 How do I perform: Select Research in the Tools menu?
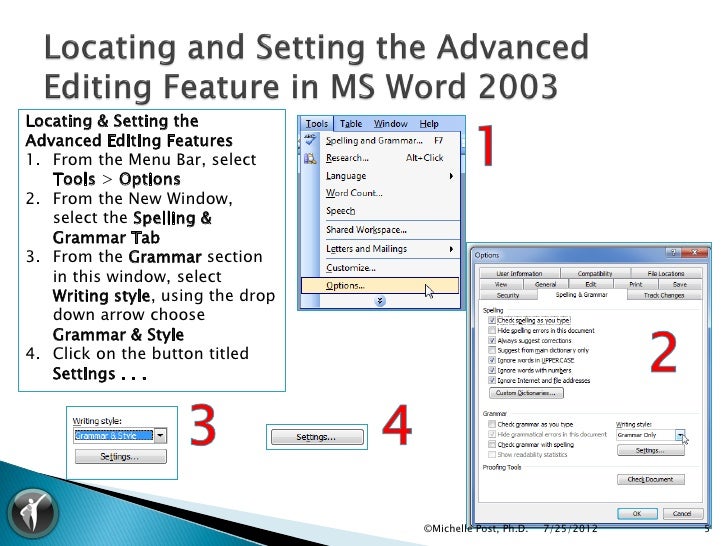coord(381,158)
